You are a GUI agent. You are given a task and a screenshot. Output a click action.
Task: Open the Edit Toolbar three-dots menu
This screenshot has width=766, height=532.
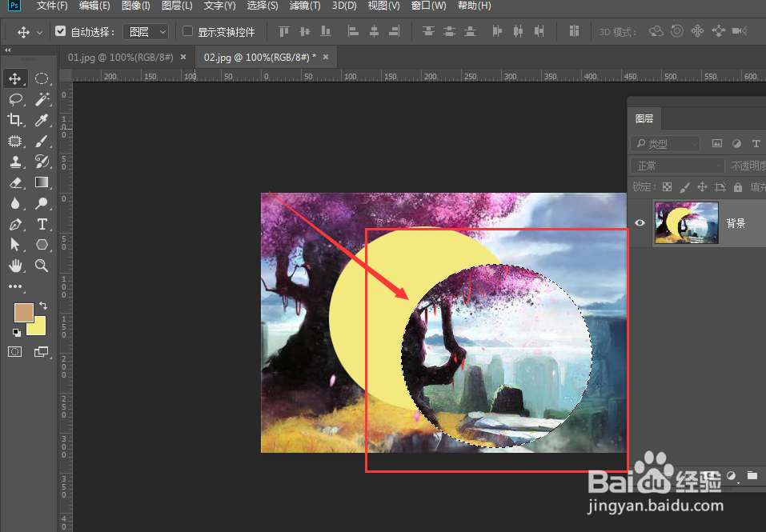15,286
